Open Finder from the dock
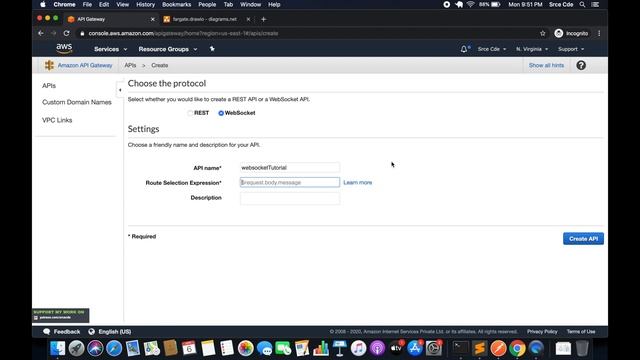640x360 pixels. (58, 348)
